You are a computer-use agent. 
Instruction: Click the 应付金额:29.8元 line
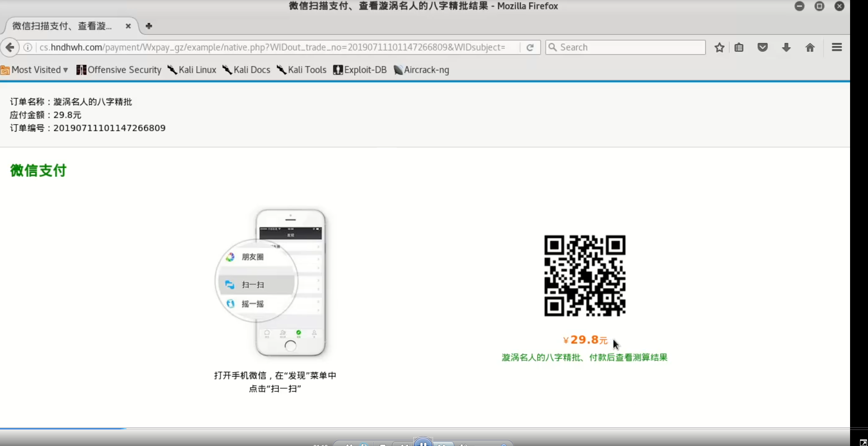45,115
